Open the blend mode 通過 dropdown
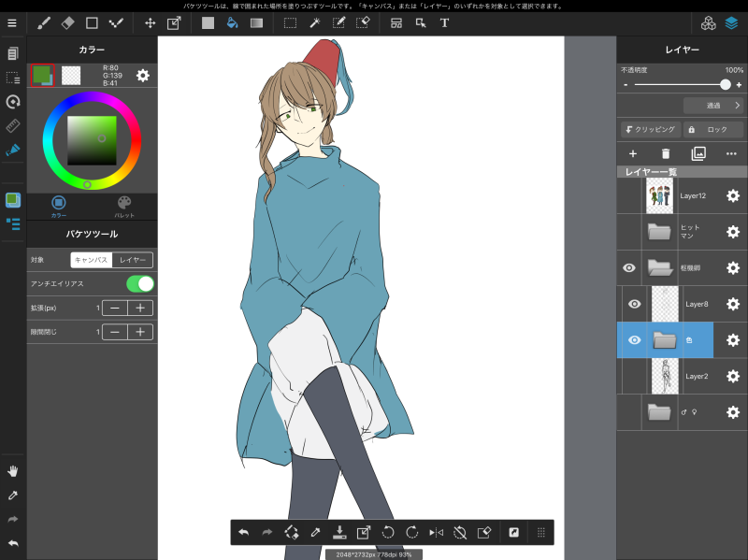 (x=713, y=106)
